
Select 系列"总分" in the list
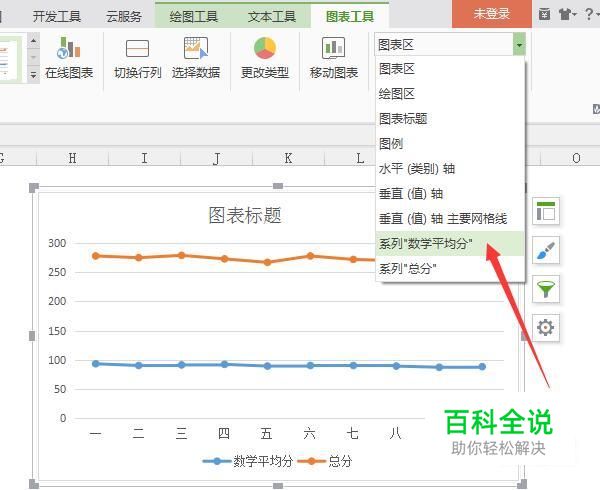(450, 269)
